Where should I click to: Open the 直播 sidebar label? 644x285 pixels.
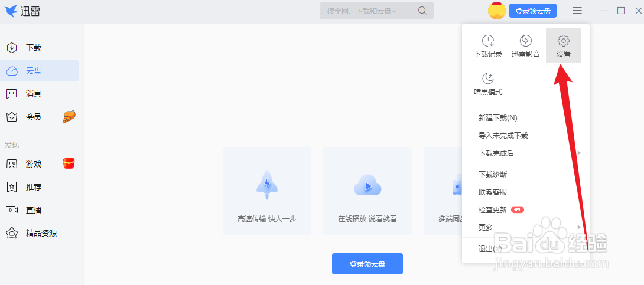tap(34, 210)
